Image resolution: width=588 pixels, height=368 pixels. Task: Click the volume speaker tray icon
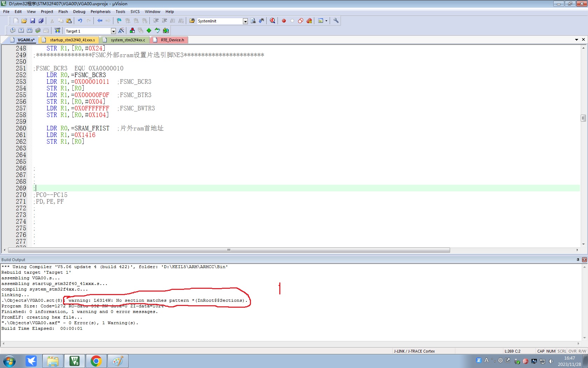tap(551, 361)
